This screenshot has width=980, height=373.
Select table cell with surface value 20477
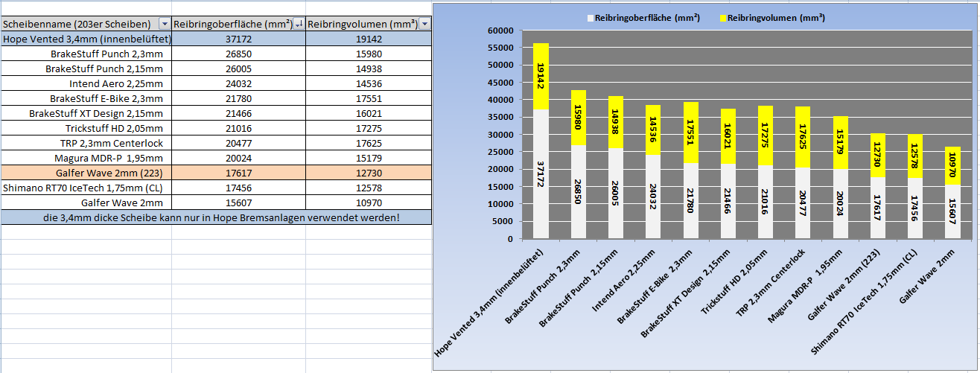pos(239,144)
